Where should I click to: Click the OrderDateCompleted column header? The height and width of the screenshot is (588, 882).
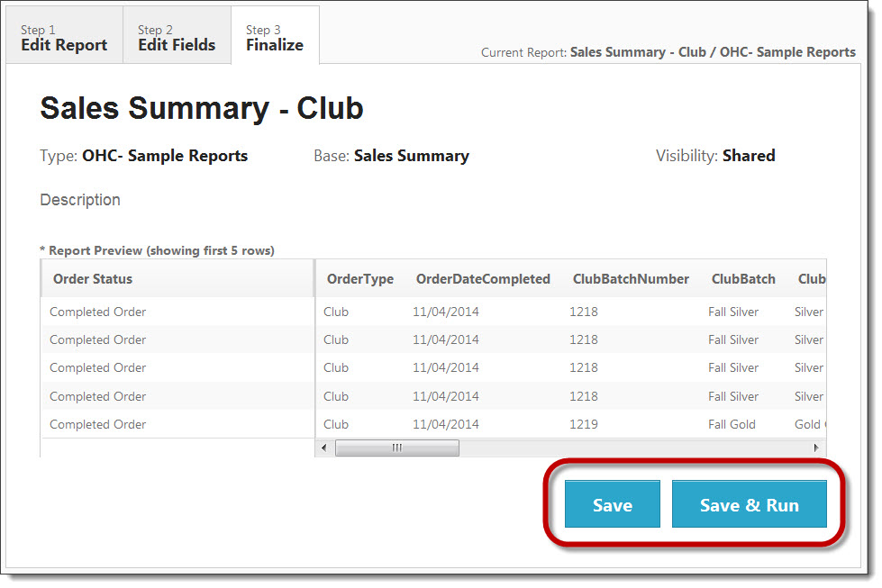click(x=483, y=279)
